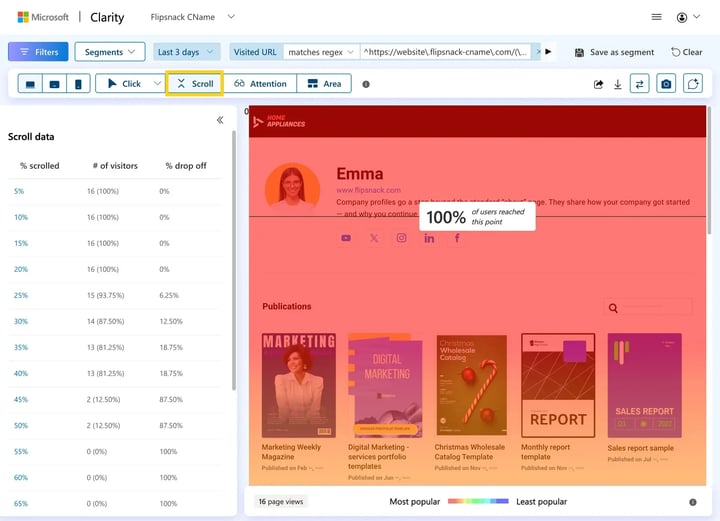Select the desktop device view icon
720x521 pixels.
30,84
